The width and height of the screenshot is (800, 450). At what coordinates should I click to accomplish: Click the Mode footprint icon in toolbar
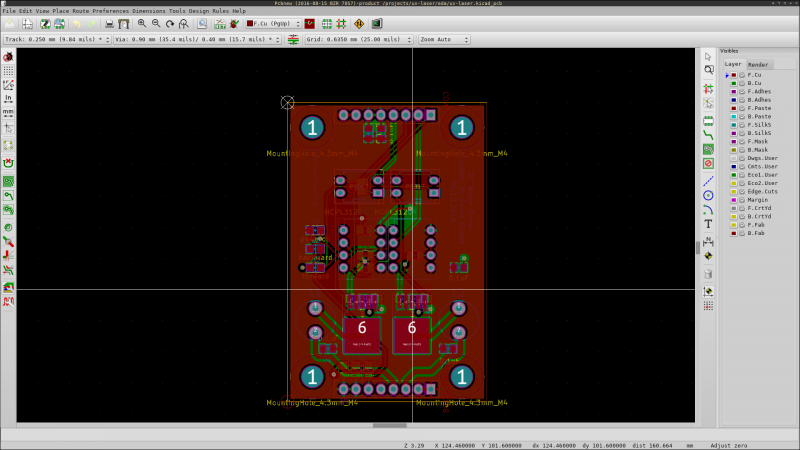[327, 24]
